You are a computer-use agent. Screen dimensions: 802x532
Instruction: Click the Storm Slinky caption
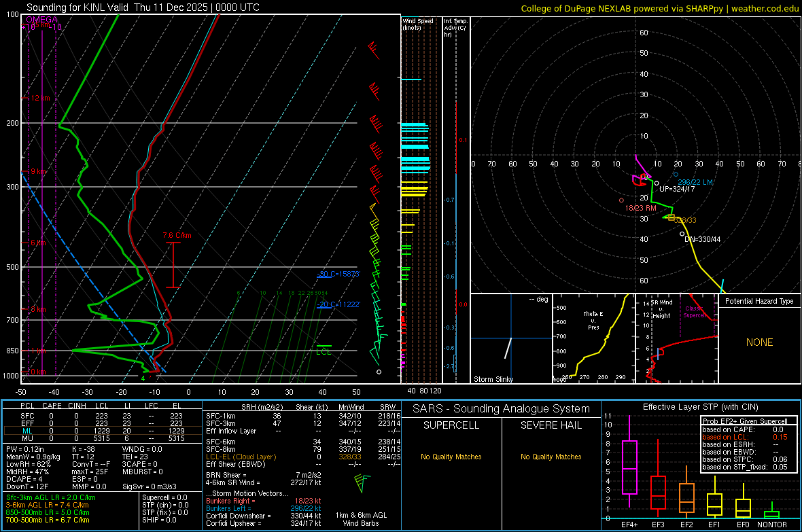coord(493,379)
